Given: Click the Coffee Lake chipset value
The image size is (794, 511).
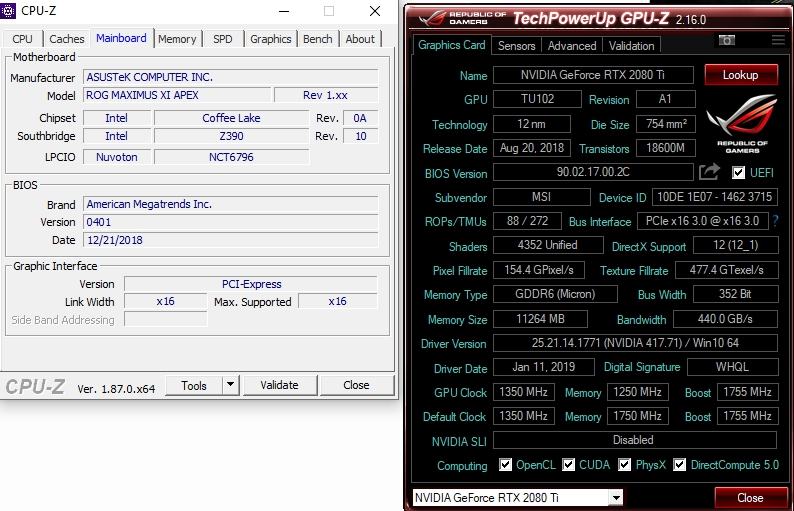Looking at the screenshot, I should (231, 118).
